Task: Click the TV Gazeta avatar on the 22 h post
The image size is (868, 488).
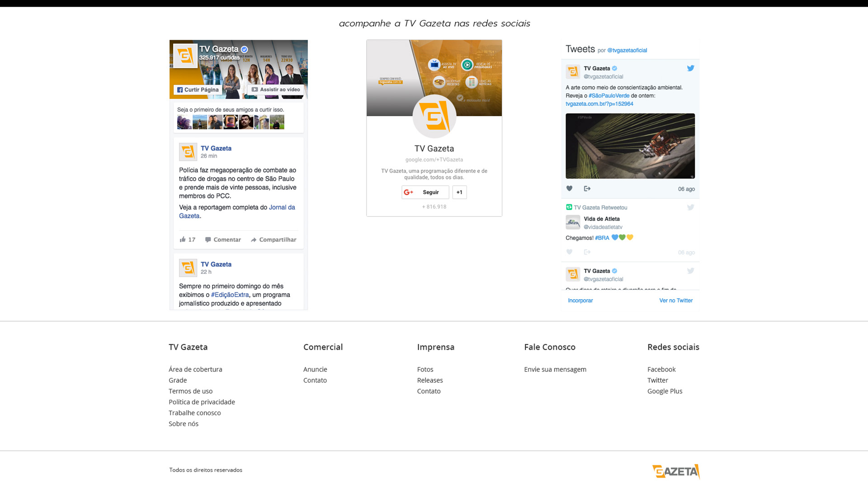Action: click(188, 268)
